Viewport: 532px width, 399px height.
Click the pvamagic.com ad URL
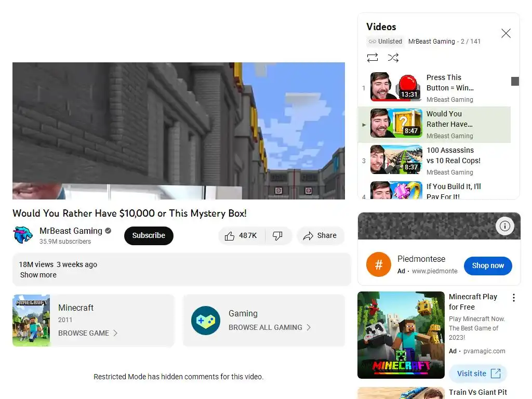point(484,351)
